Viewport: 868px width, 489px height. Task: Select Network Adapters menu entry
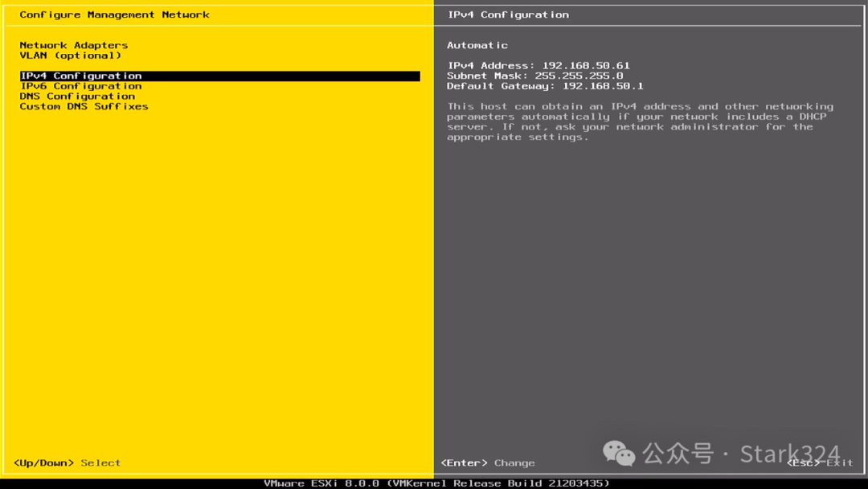[74, 45]
